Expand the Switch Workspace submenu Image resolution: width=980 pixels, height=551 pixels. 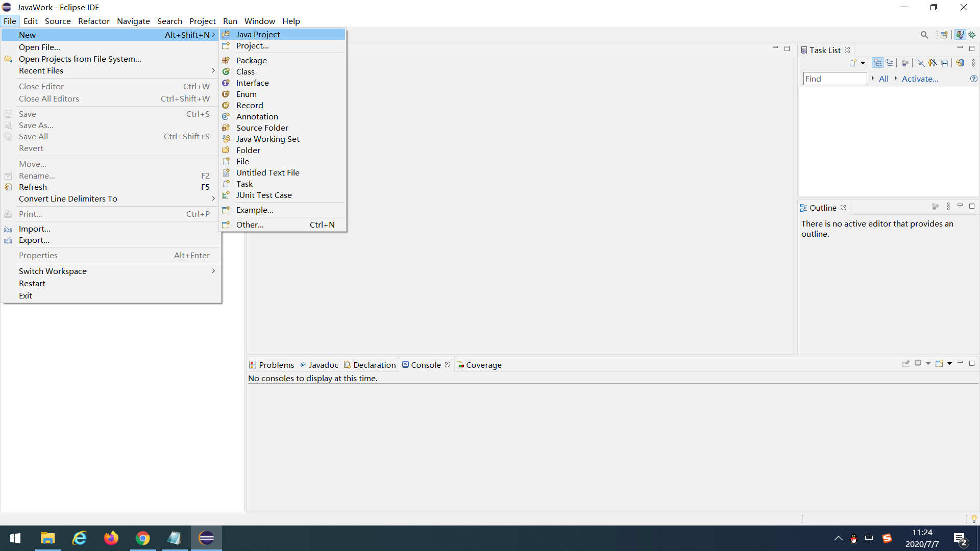(111, 271)
